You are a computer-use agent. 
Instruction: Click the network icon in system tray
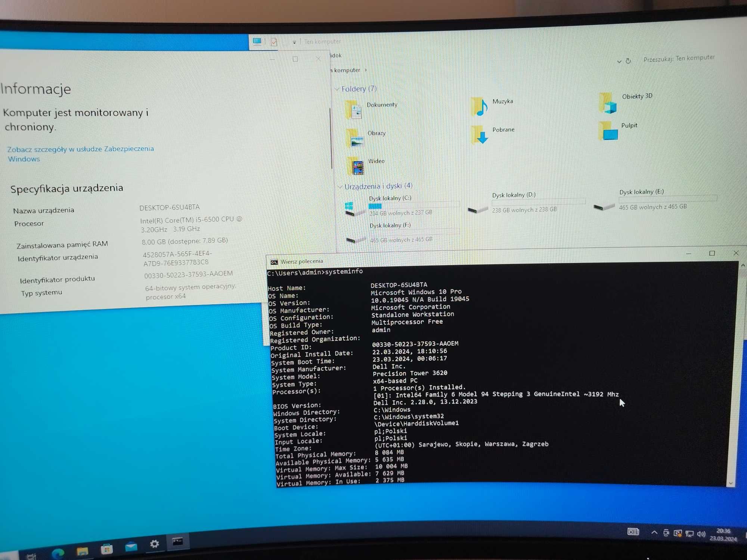pos(689,533)
